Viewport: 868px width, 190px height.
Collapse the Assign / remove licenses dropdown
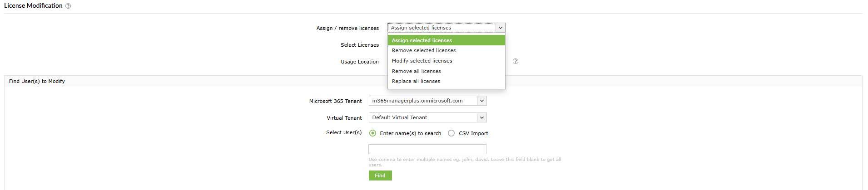pyautogui.click(x=500, y=28)
